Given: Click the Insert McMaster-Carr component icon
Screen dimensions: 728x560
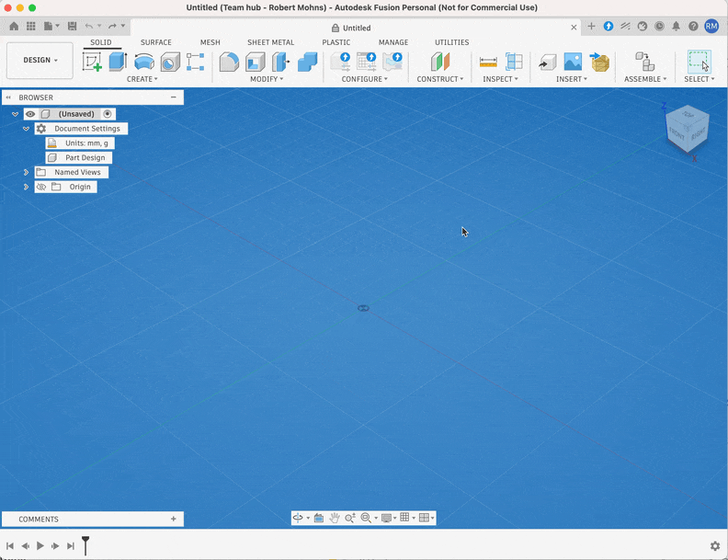Looking at the screenshot, I should [599, 62].
